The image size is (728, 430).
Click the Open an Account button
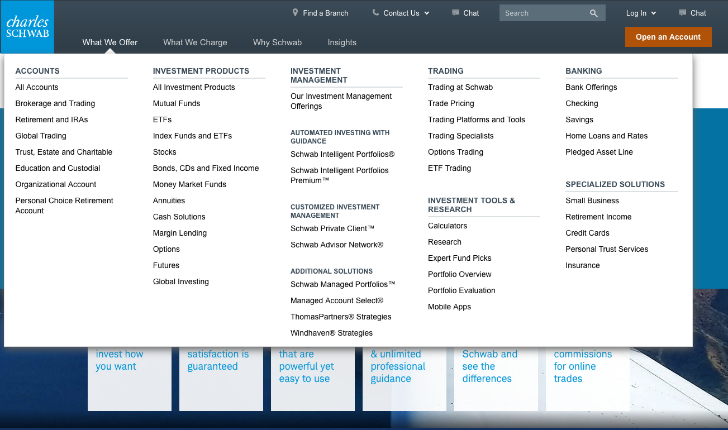pyautogui.click(x=668, y=37)
